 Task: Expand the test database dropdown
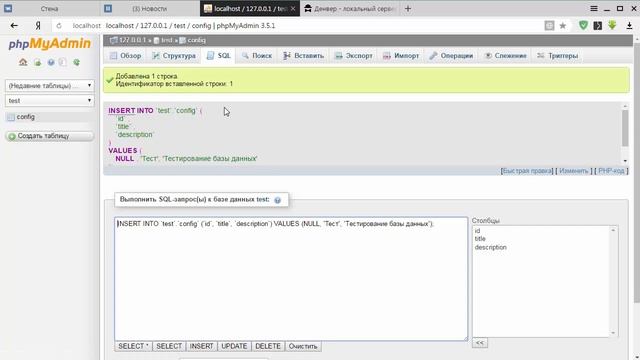[49, 100]
